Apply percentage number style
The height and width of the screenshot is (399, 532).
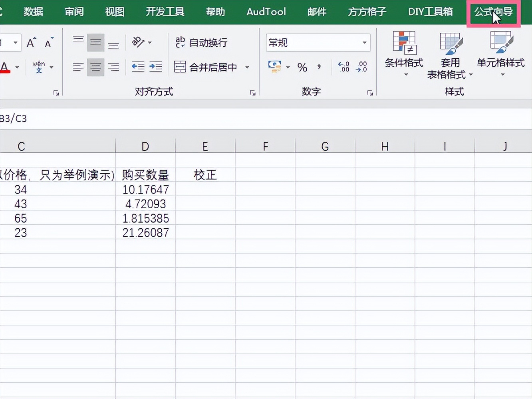pyautogui.click(x=302, y=67)
